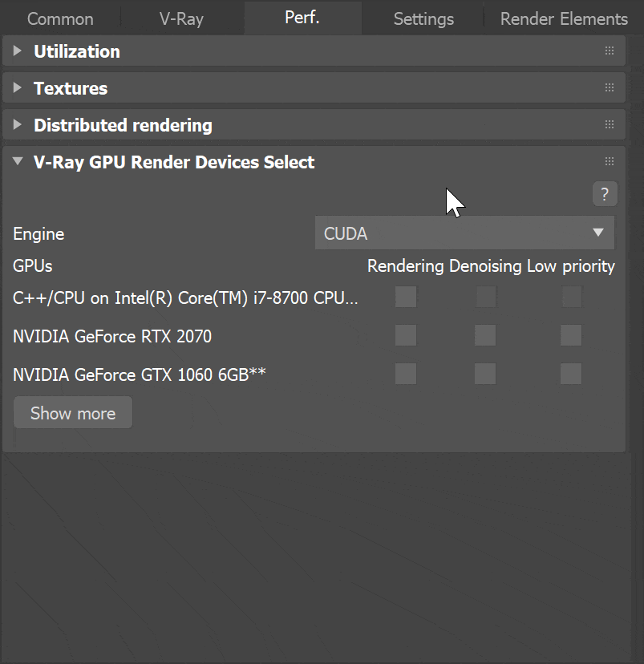Enable Rendering on the C++/CPU device
Image resolution: width=644 pixels, height=664 pixels.
pos(405,297)
